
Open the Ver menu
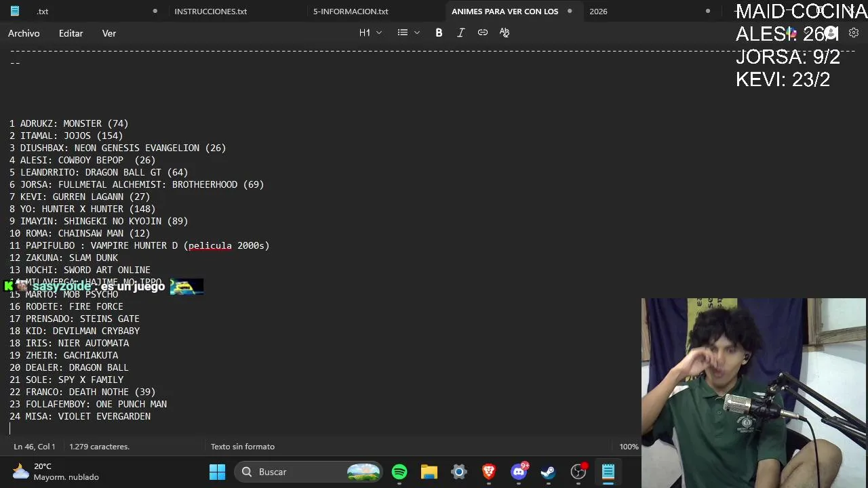(x=109, y=33)
